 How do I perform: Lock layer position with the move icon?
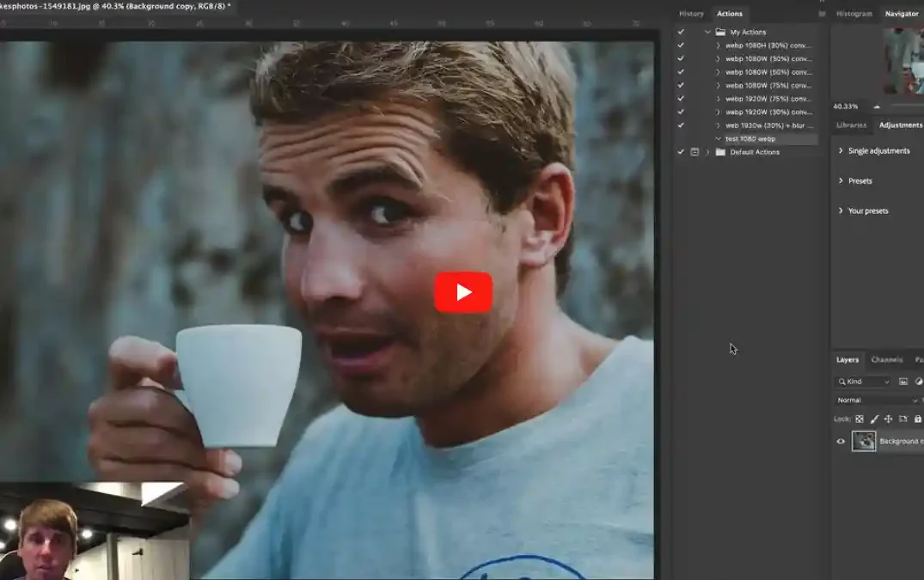click(x=888, y=419)
